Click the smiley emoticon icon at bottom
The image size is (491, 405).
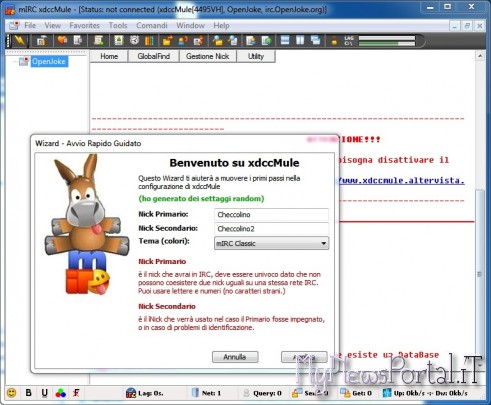click(x=12, y=393)
